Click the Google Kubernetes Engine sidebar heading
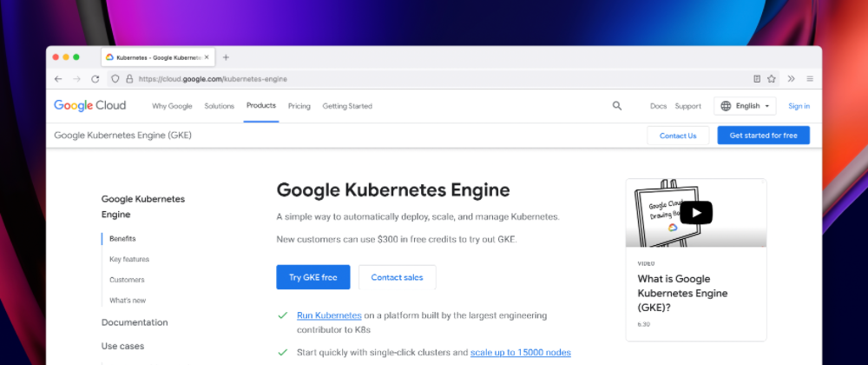 (x=143, y=207)
